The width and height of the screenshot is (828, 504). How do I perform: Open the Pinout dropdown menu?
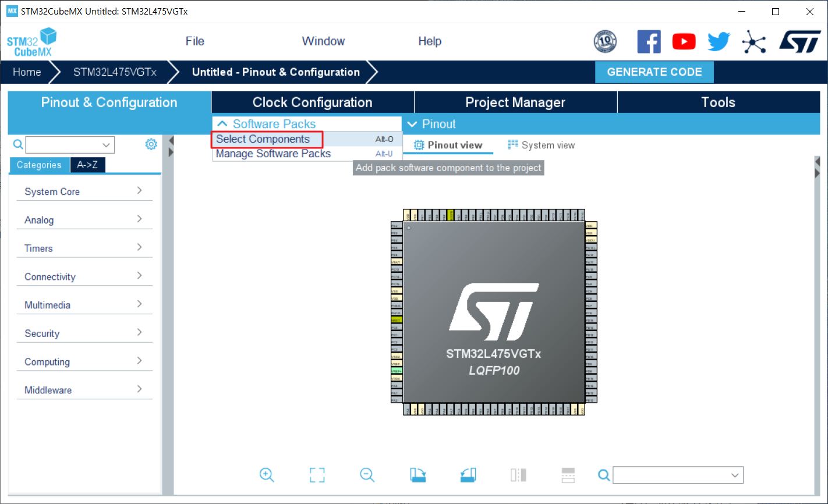click(431, 124)
